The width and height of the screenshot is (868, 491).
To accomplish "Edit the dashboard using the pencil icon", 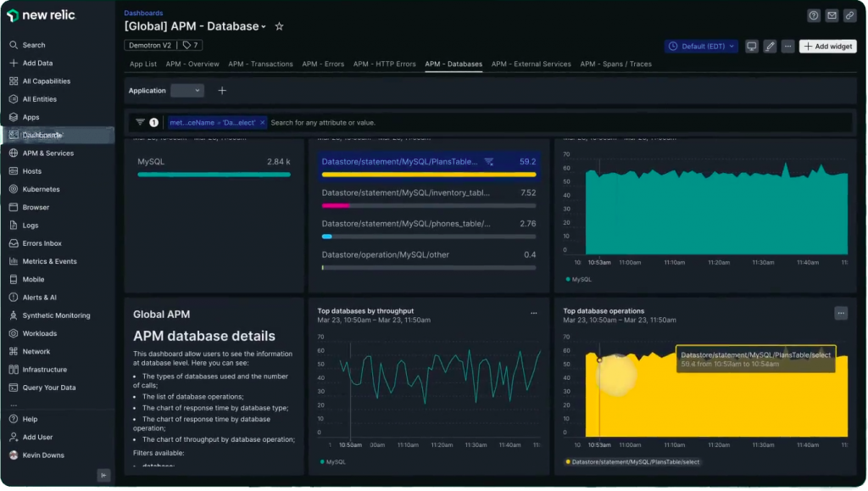I will pyautogui.click(x=770, y=47).
